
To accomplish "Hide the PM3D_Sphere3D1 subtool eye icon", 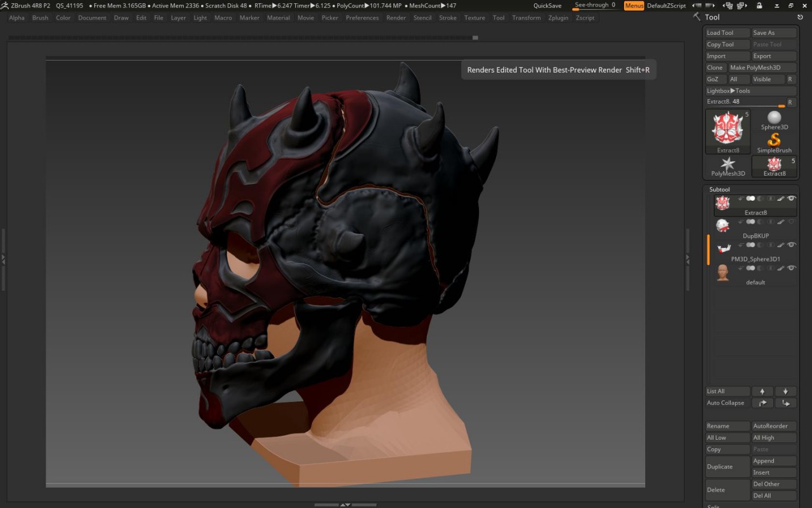I will [x=792, y=245].
